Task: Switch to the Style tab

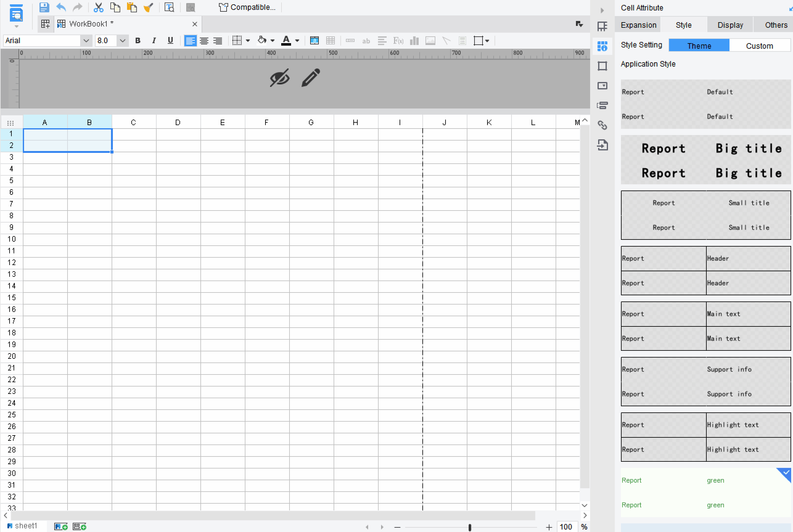Action: pos(684,25)
